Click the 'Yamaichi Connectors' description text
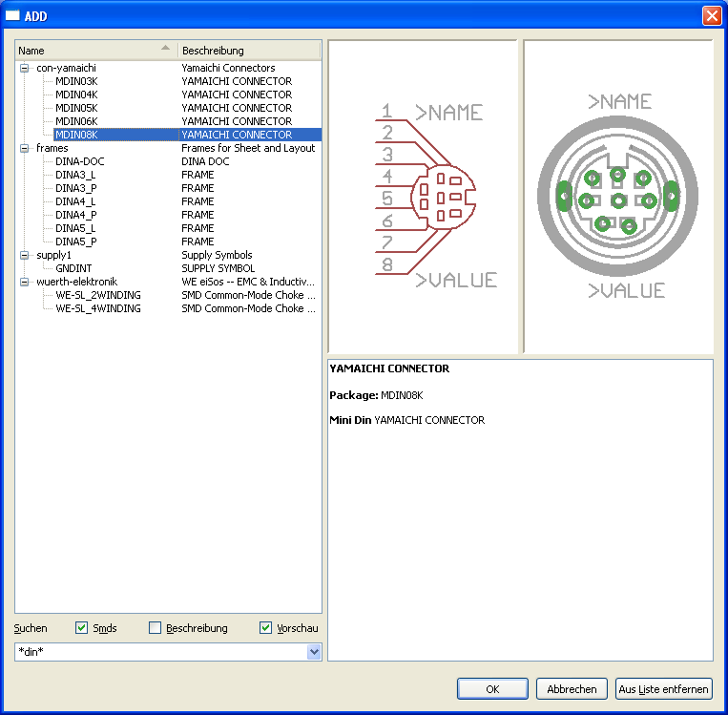 pyautogui.click(x=228, y=69)
